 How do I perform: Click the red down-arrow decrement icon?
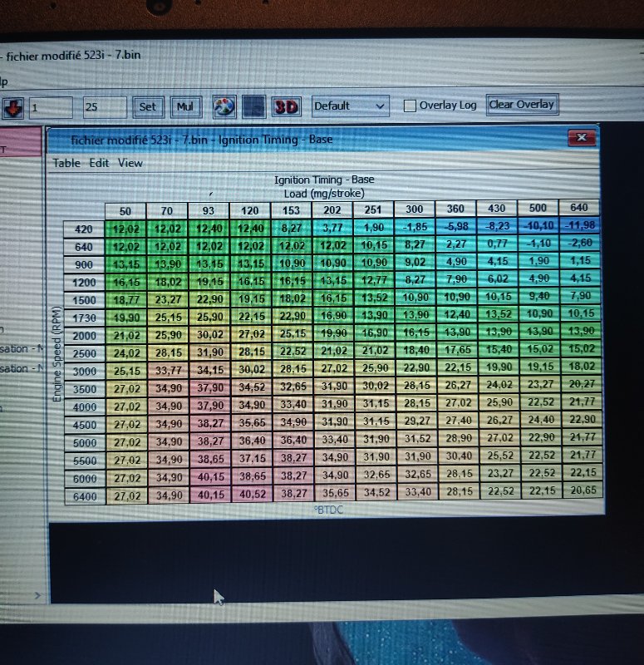[13, 108]
